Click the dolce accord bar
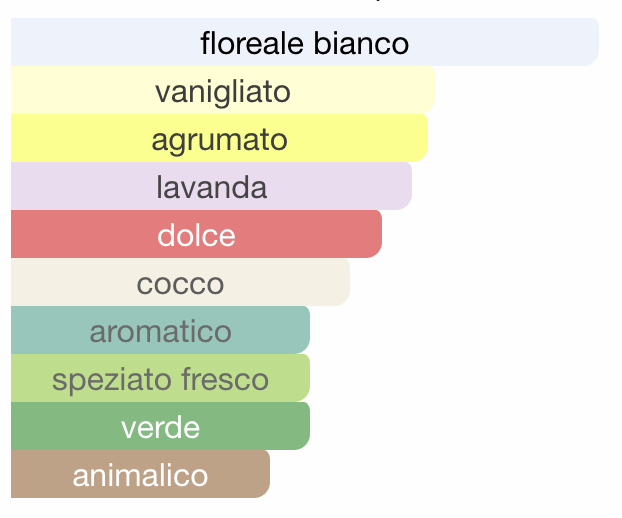Screen dimensions: 622x518 click(x=196, y=234)
